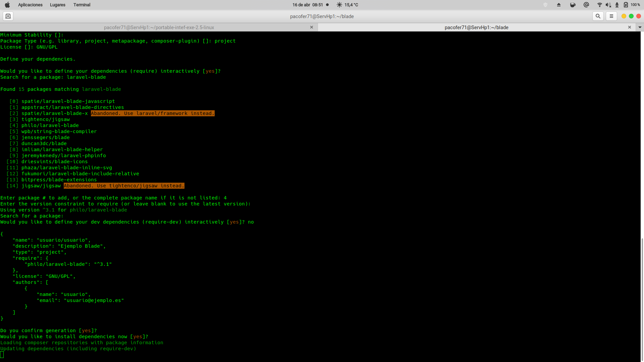Switch to the ~/blade terminal tab
The width and height of the screenshot is (644, 362).
[x=476, y=27]
